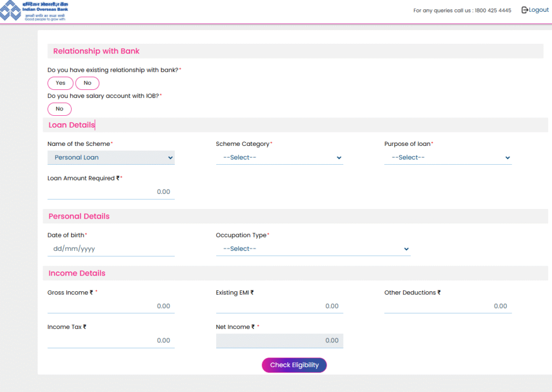Click the Loan Amount Required field
The width and height of the screenshot is (552, 392).
(111, 192)
